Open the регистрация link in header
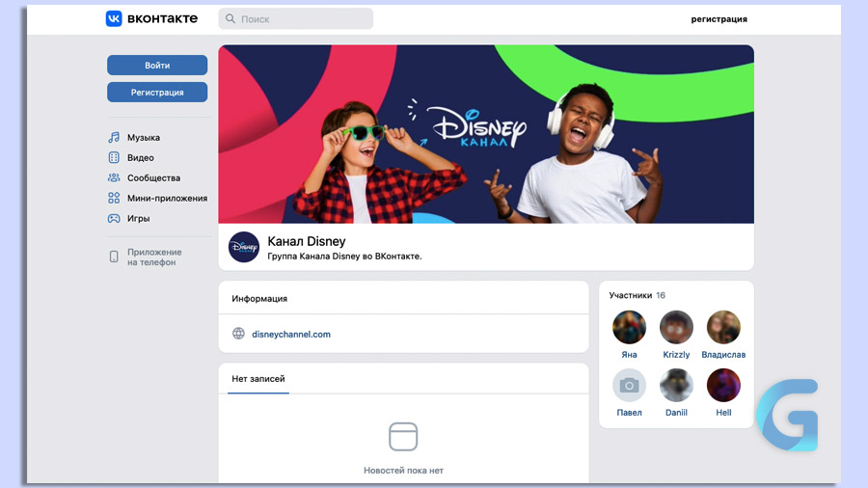This screenshot has width=868, height=488. pos(719,19)
